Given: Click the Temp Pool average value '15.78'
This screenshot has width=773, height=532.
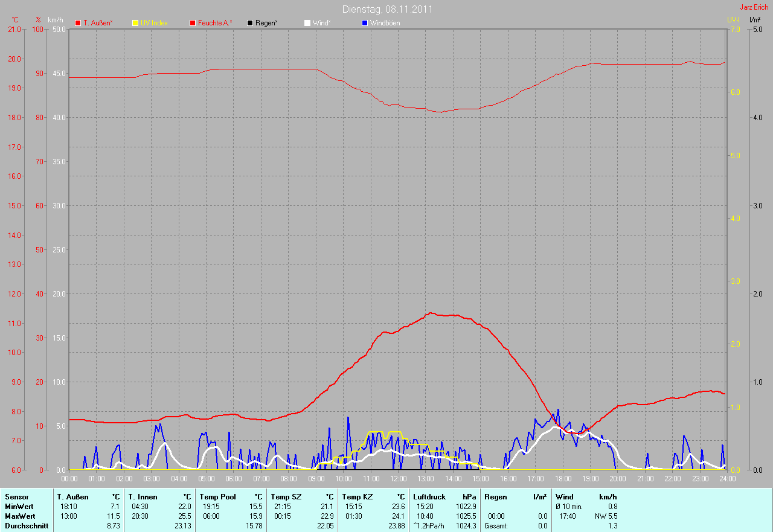Looking at the screenshot, I should pyautogui.click(x=254, y=526).
